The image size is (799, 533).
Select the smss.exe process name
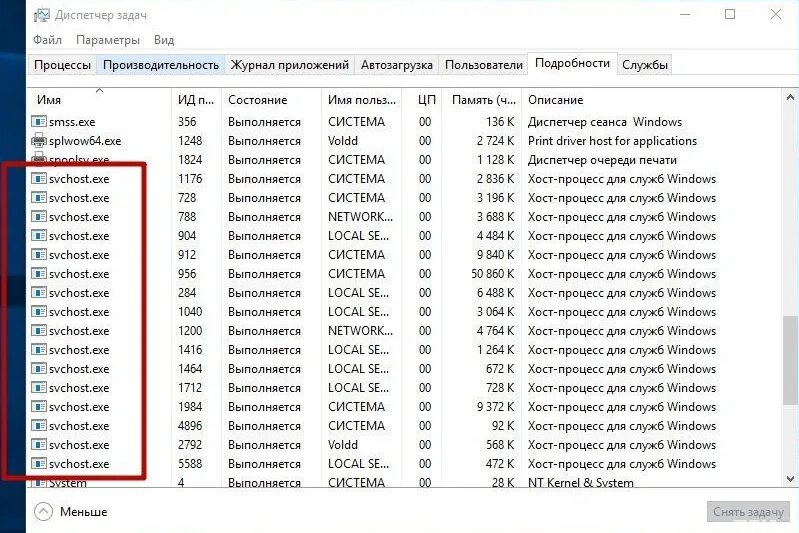coord(72,122)
